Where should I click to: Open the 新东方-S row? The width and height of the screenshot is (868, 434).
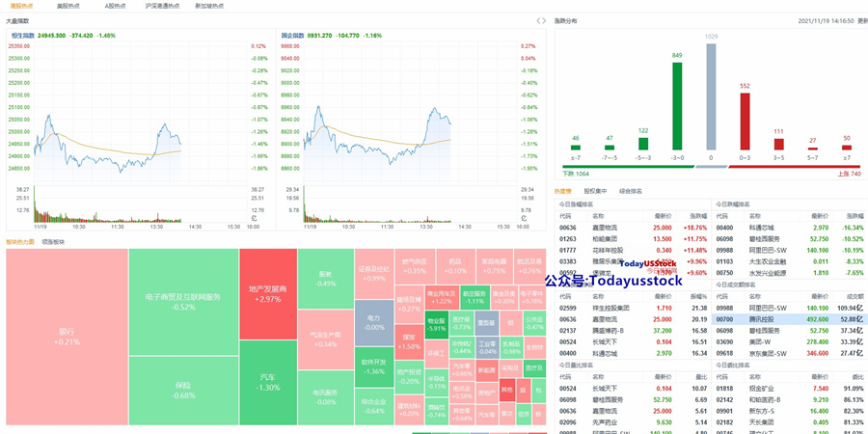click(790, 411)
